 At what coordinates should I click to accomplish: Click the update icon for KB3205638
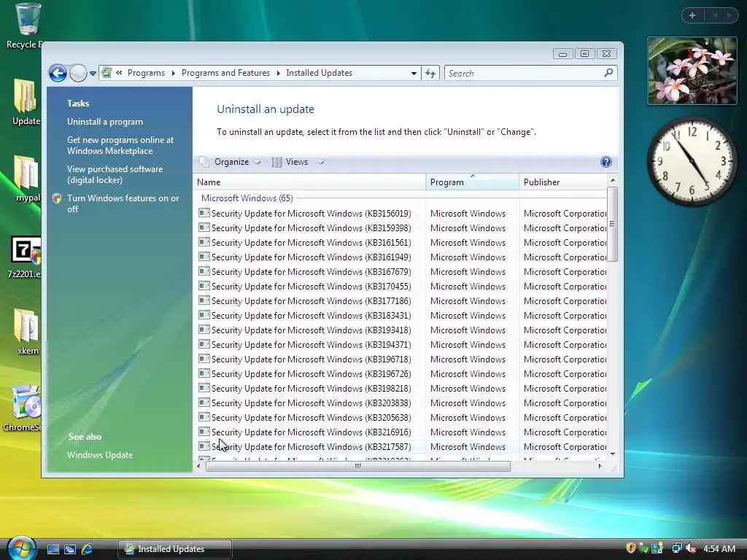(x=204, y=417)
